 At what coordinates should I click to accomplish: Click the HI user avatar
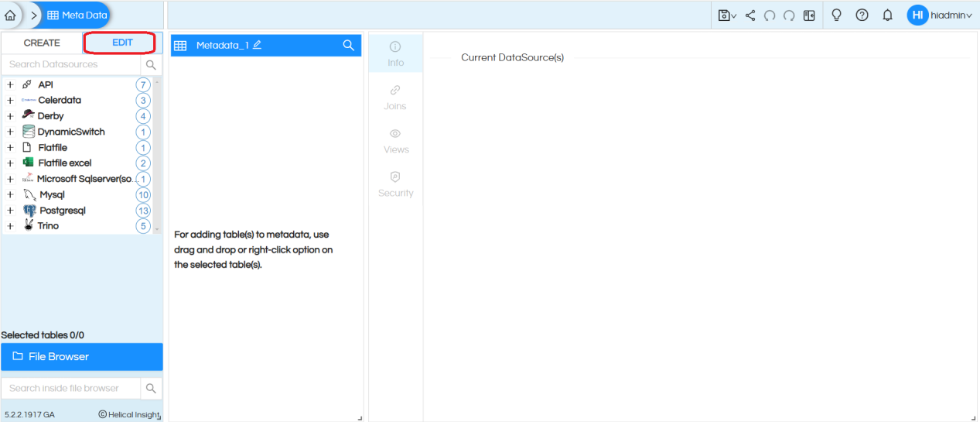point(917,15)
